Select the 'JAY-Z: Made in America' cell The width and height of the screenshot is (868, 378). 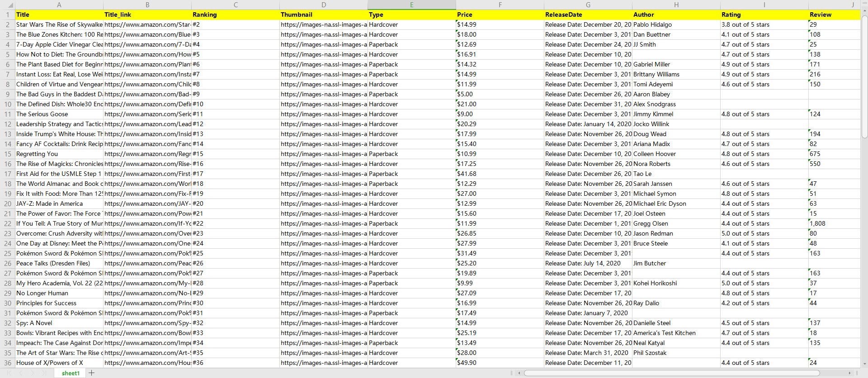point(59,203)
